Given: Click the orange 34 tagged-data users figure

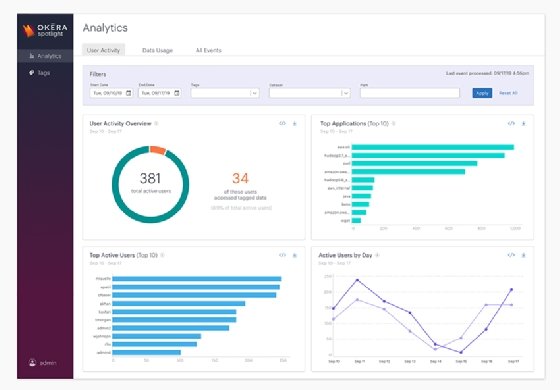Looking at the screenshot, I should click(240, 178).
